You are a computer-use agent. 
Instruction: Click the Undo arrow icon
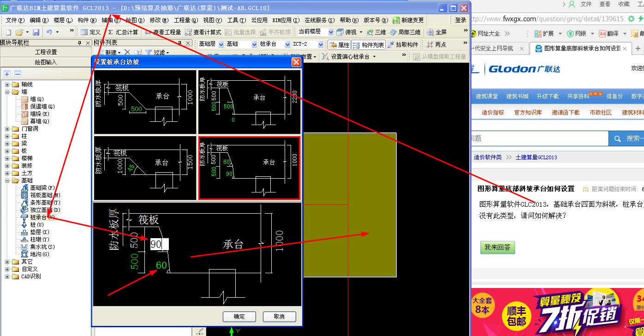click(49, 32)
